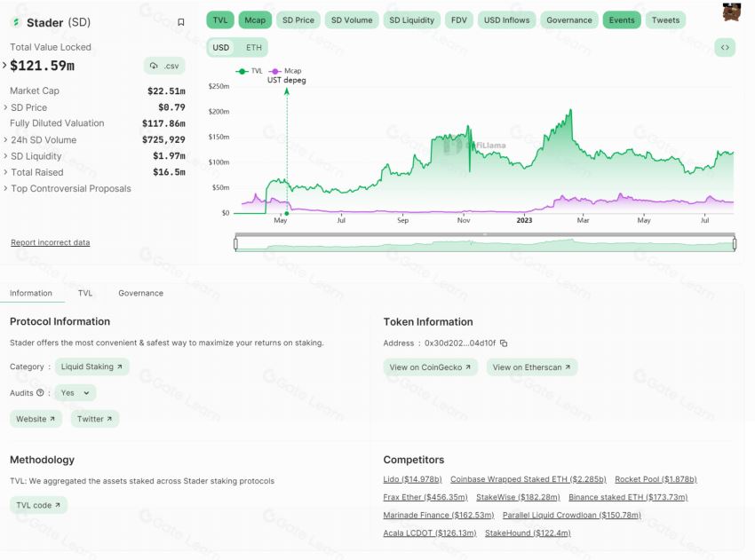The image size is (755, 560).
Task: Click Report incorrect data link
Action: coord(50,242)
